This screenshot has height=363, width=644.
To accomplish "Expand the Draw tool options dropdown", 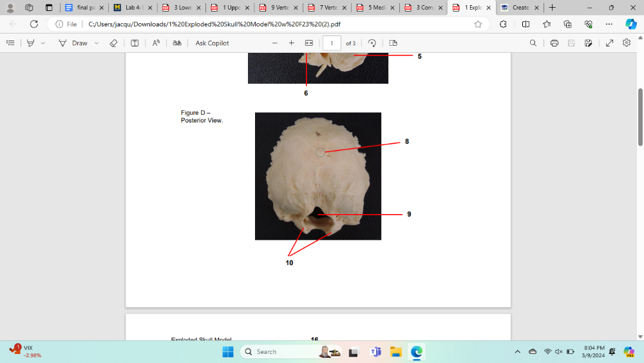I will click(x=97, y=43).
